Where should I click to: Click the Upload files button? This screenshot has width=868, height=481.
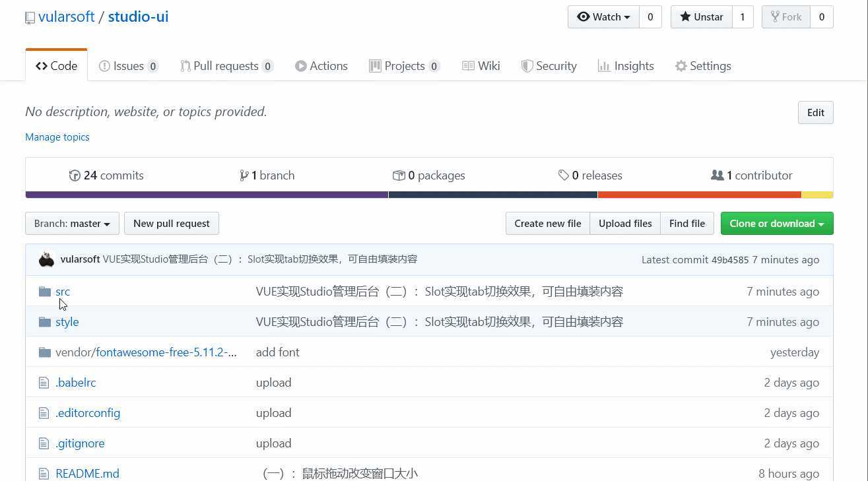[625, 224]
